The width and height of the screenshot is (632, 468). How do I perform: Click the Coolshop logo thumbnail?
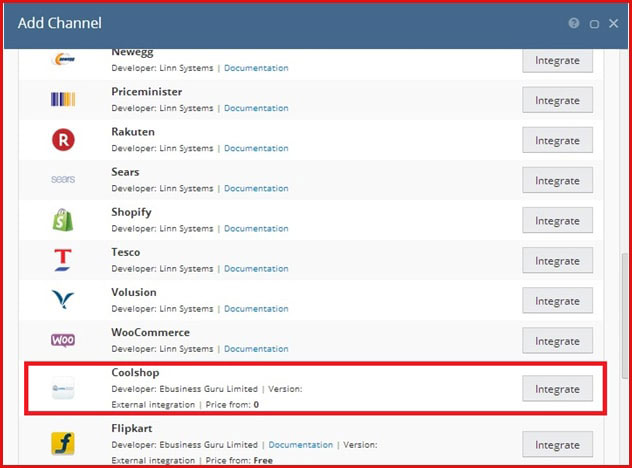[x=63, y=388]
